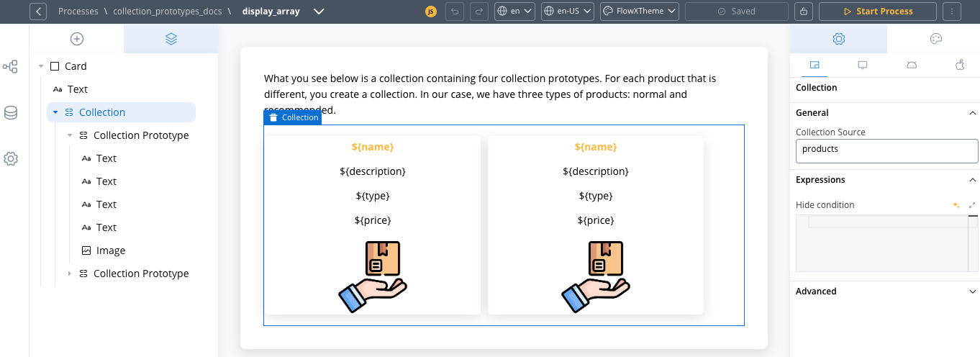Collapse the Card tree node
Screen dimensions: 980x357
(41, 66)
